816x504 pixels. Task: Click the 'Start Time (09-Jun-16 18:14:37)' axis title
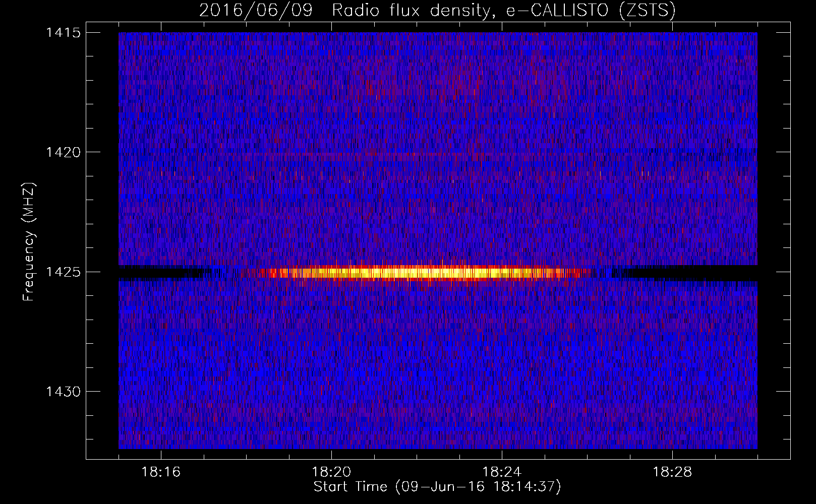click(437, 487)
